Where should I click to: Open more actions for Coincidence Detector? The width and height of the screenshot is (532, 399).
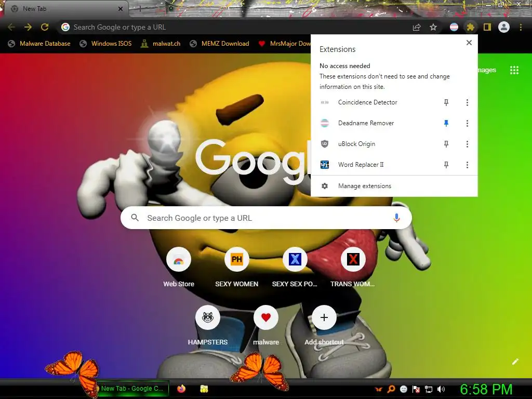tap(467, 102)
